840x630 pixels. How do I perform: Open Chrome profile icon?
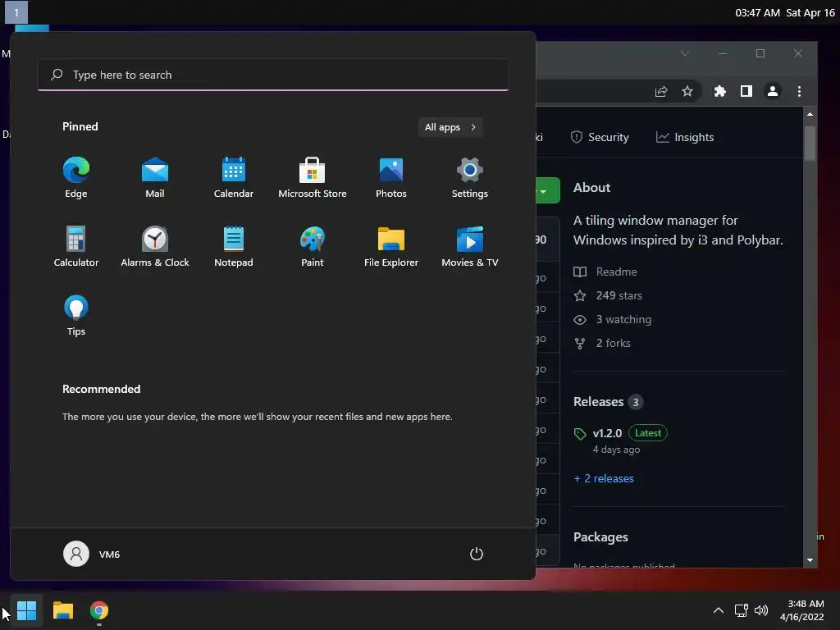pos(773,92)
